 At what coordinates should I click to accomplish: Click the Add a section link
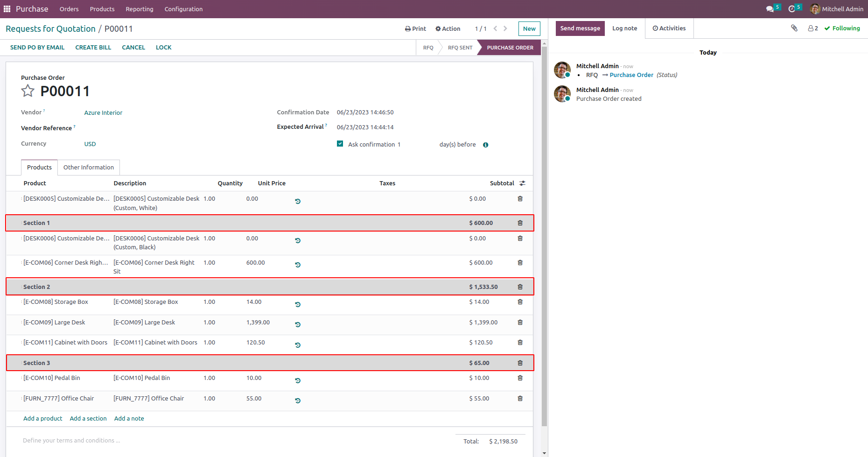tap(88, 419)
